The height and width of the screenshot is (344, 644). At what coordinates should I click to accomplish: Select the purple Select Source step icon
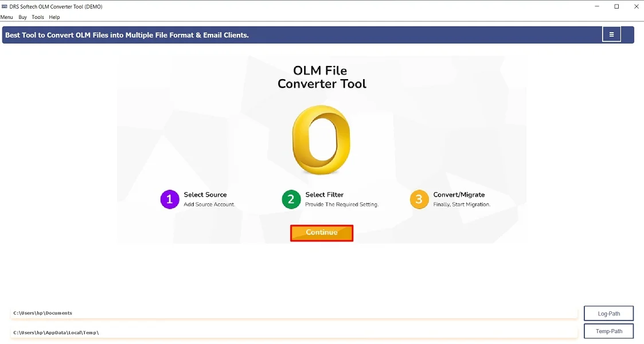tap(169, 199)
